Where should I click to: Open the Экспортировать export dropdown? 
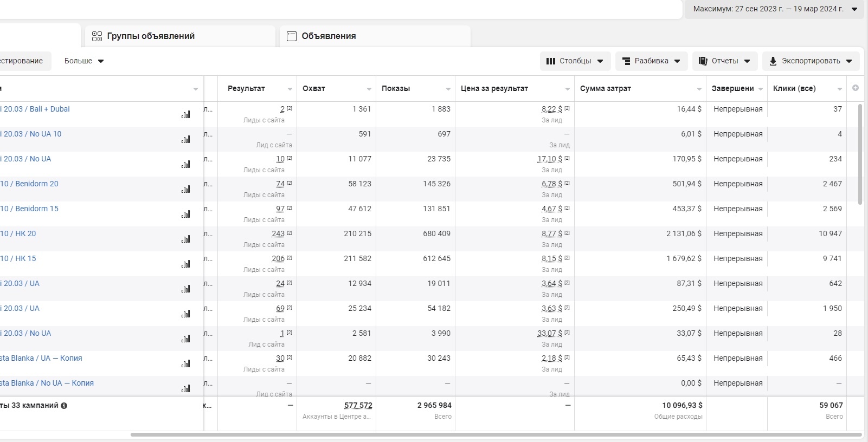tap(811, 61)
